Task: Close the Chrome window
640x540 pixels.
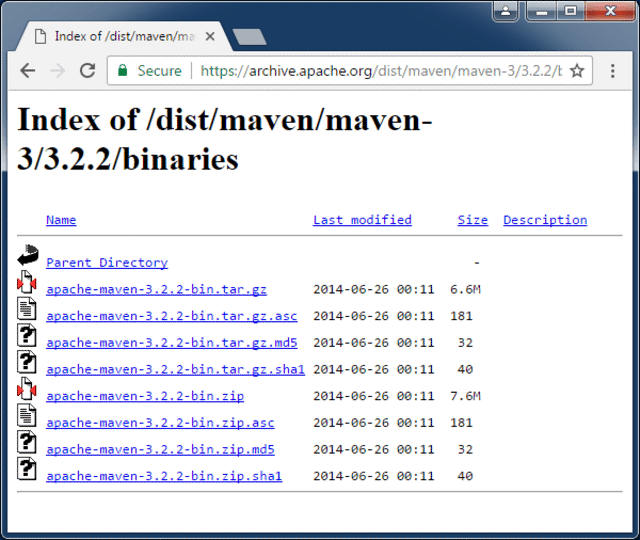Action: pyautogui.click(x=610, y=11)
